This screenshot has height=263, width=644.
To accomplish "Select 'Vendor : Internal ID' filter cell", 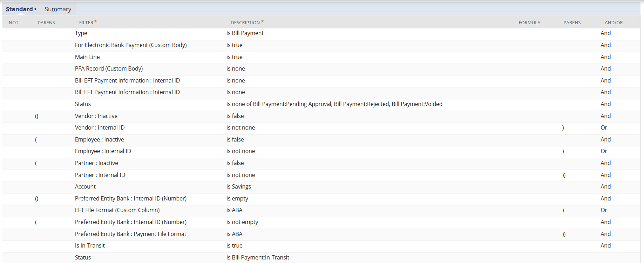I will coord(100,127).
